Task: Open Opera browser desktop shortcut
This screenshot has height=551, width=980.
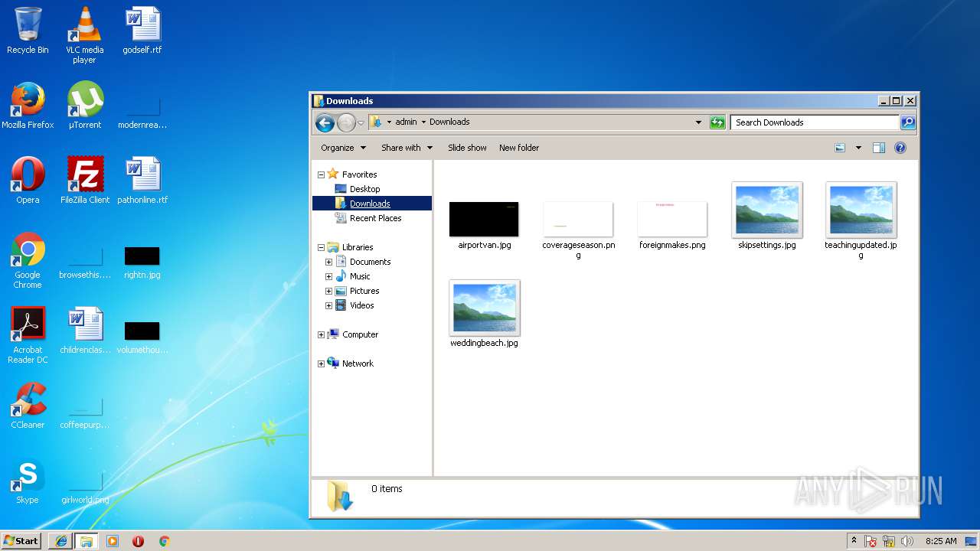Action: pyautogui.click(x=28, y=181)
